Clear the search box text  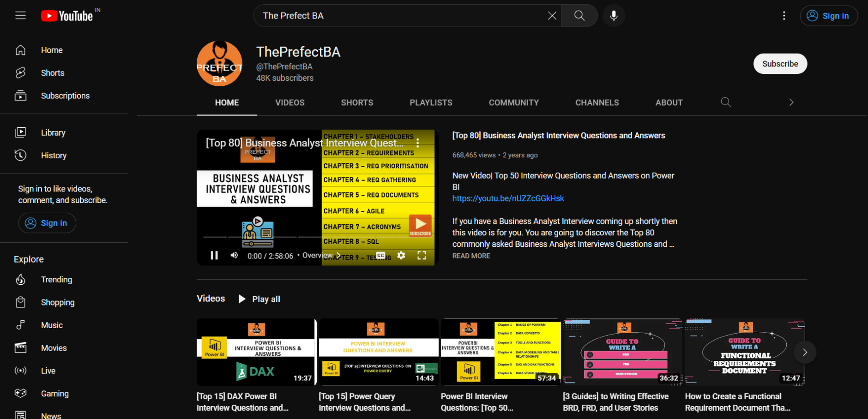[552, 16]
